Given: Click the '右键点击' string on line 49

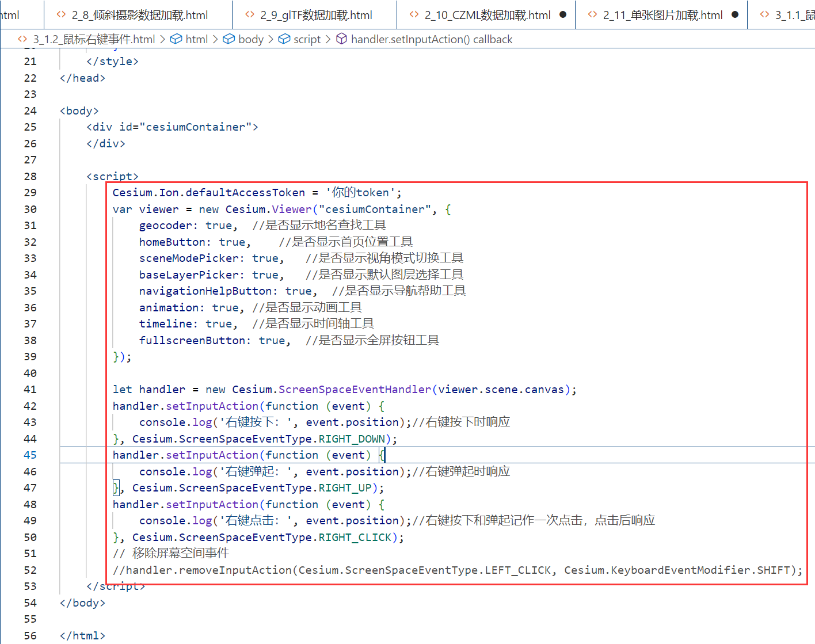Looking at the screenshot, I should pyautogui.click(x=256, y=521).
